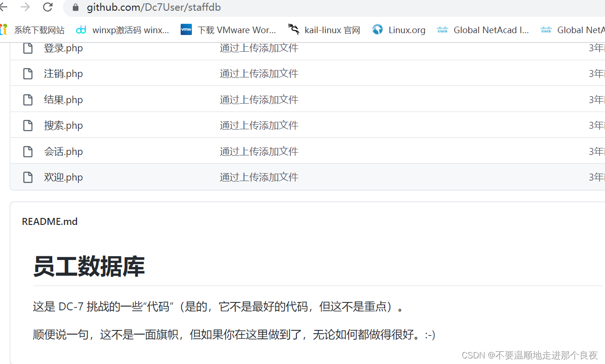Click file icon beside 注销.php
605x364 pixels.
tap(28, 74)
